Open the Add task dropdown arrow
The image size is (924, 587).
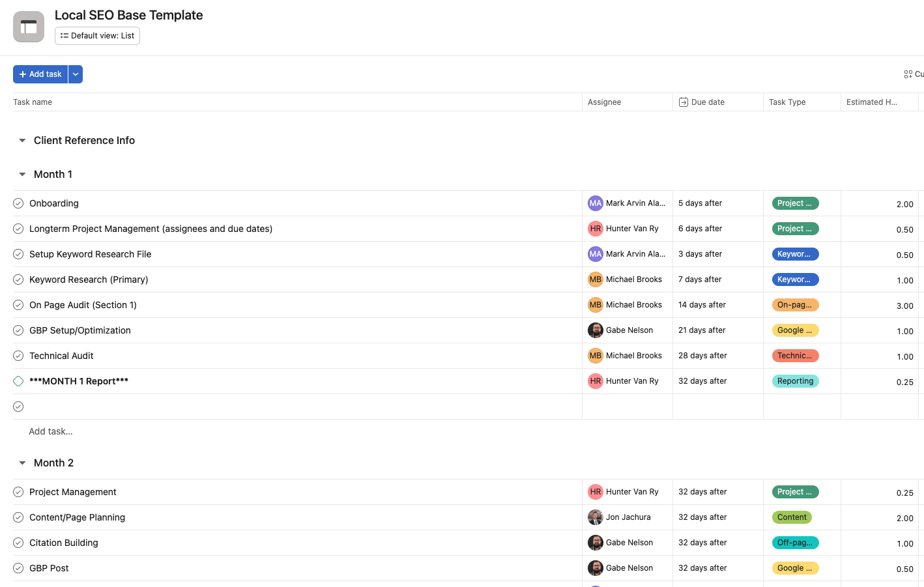76,74
